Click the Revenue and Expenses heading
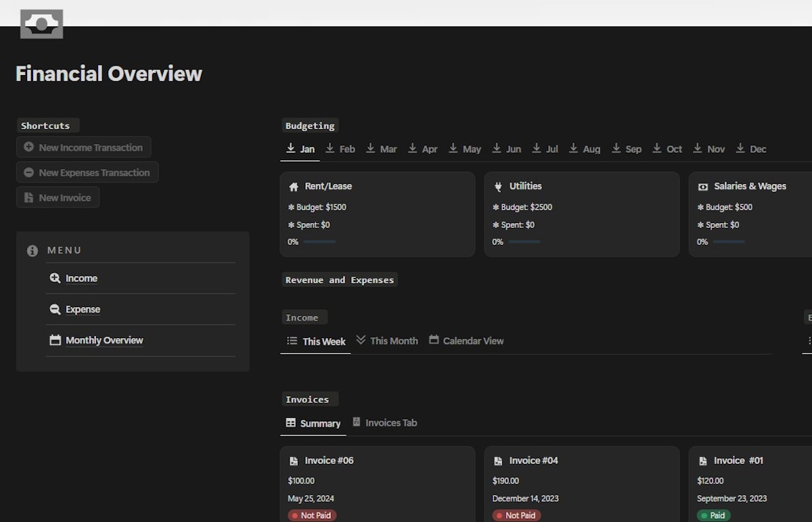This screenshot has height=522, width=812. (340, 280)
